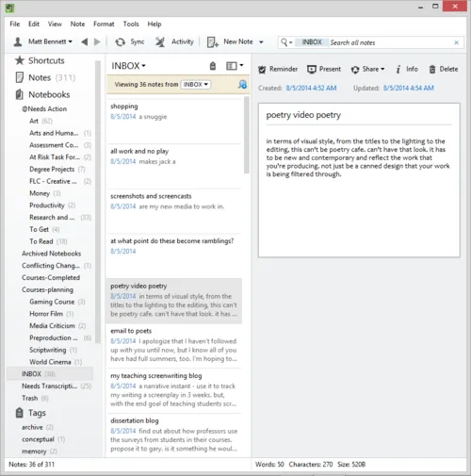Screen dimensions: 471x476
Task: Open the INBOX filter dropdown in the yellow bar
Action: click(196, 85)
